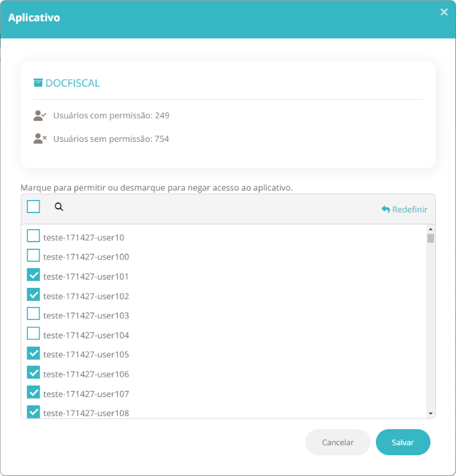Image resolution: width=456 pixels, height=476 pixels.
Task: Click the user list scrollbar up arrow
Action: click(430, 229)
